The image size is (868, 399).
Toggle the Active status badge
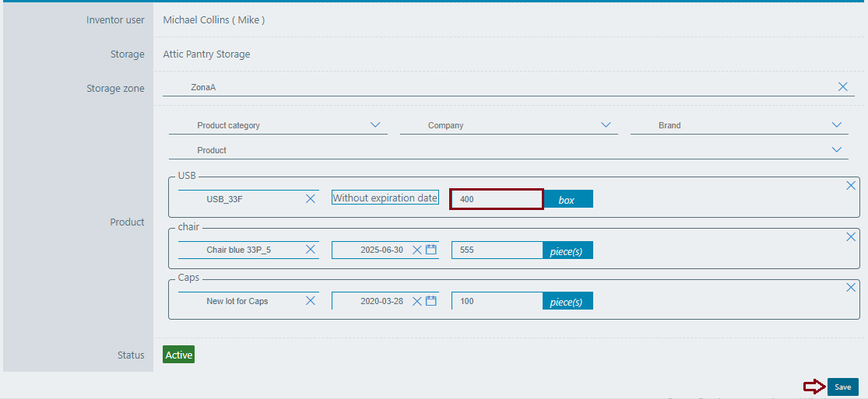[178, 355]
